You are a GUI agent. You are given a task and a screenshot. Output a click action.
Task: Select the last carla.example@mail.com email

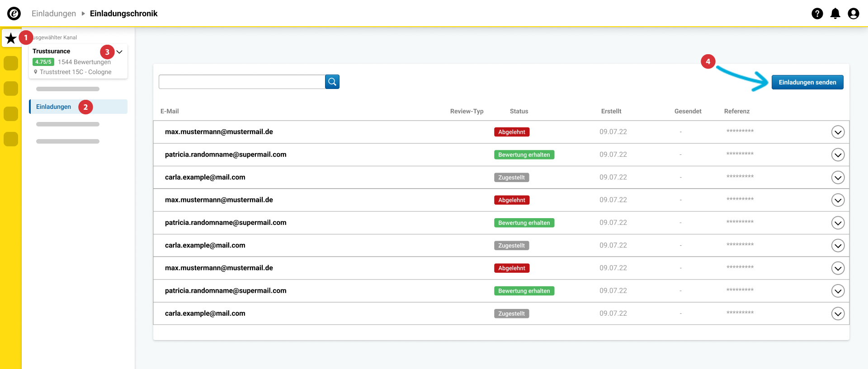click(205, 313)
